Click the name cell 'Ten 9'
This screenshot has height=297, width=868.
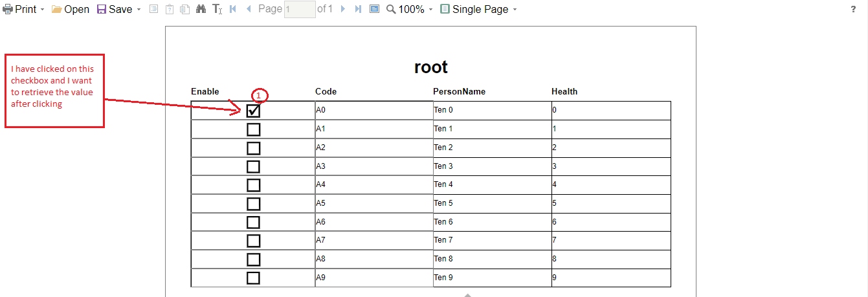[x=492, y=278]
